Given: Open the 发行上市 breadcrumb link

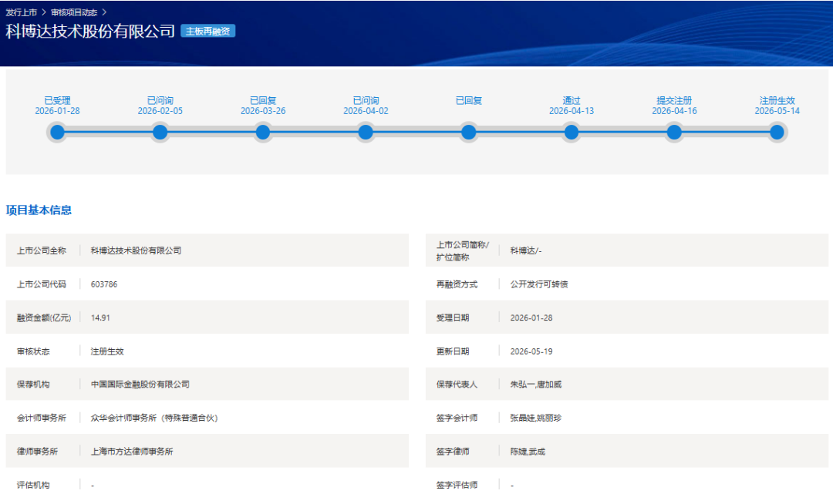Looking at the screenshot, I should tap(22, 12).
